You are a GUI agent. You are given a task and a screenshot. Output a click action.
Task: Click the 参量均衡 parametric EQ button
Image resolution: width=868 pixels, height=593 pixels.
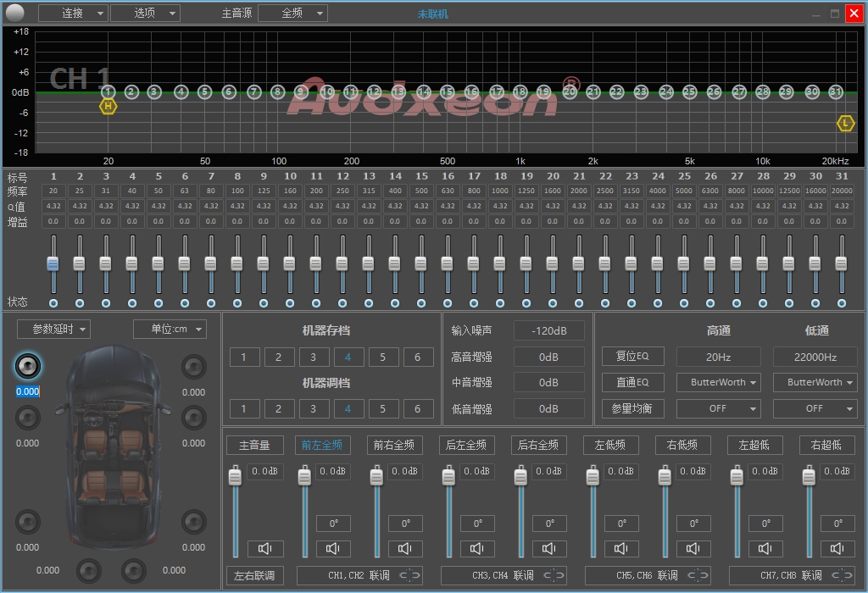click(x=632, y=408)
